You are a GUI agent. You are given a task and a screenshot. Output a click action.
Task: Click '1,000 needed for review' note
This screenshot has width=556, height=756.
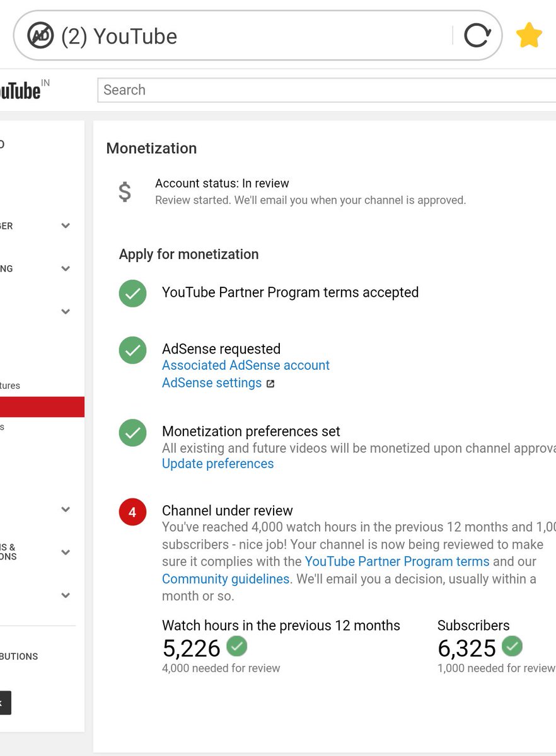tap(496, 668)
